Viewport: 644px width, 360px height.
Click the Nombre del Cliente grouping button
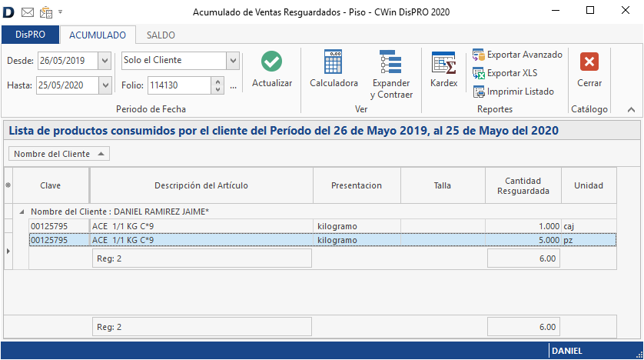click(58, 154)
